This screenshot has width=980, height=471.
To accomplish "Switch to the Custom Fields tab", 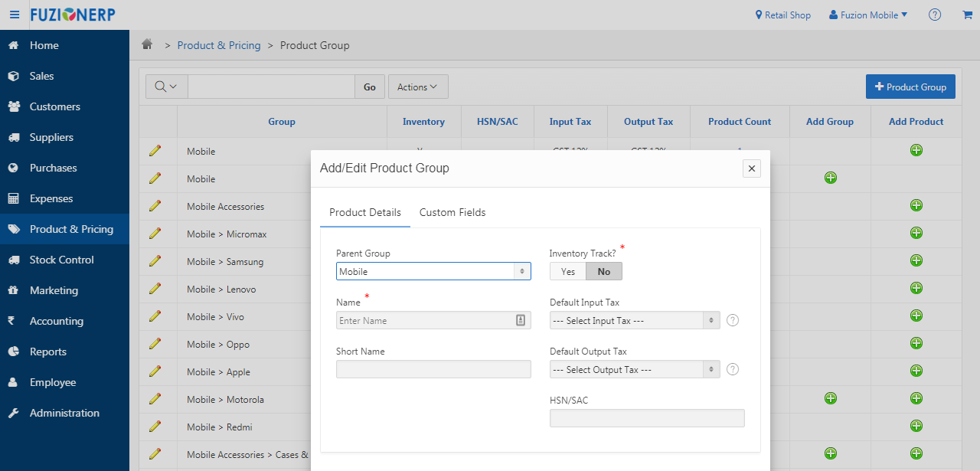I will click(452, 212).
